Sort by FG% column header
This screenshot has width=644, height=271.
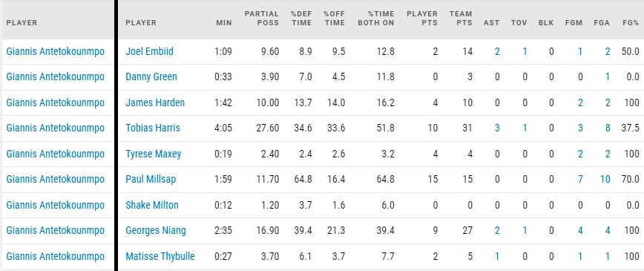[x=631, y=23]
